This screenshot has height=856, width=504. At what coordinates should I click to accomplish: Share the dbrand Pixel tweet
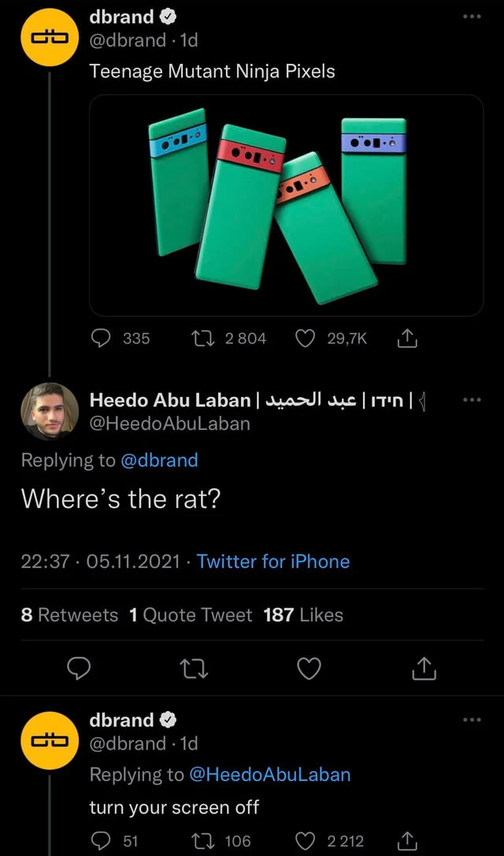[406, 339]
